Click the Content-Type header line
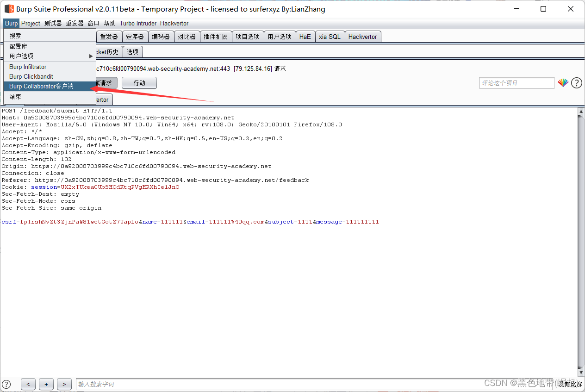585x392 pixels. tap(88, 152)
